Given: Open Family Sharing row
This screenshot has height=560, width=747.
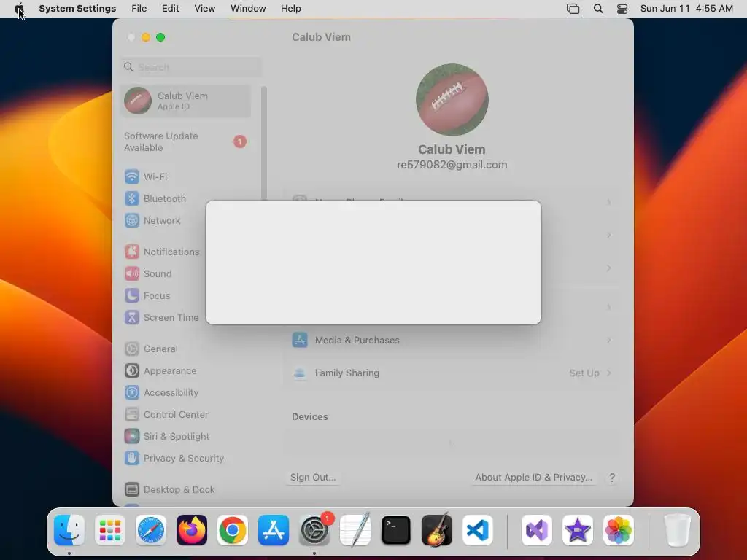Looking at the screenshot, I should (x=452, y=373).
